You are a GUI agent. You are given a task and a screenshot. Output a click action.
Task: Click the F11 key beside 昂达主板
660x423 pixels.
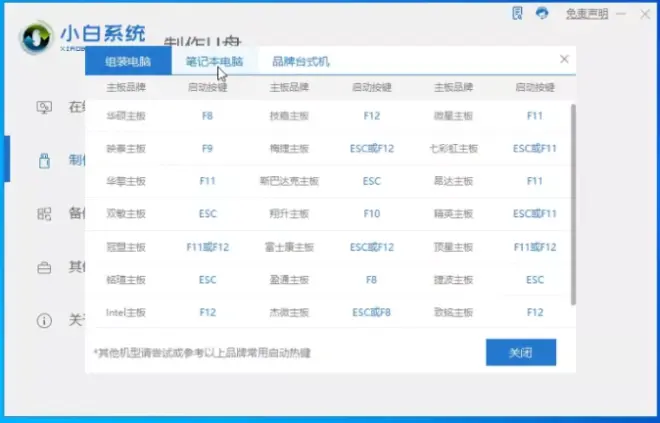point(535,181)
